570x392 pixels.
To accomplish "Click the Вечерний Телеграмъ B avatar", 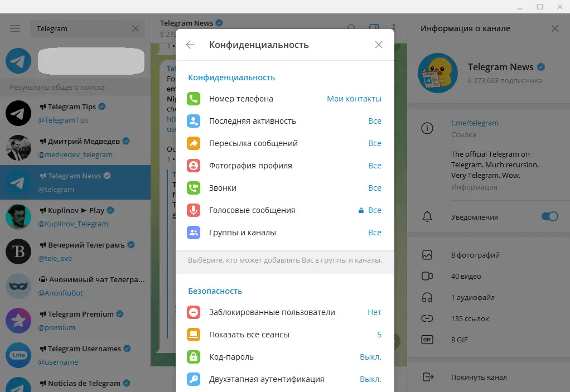I will pos(18,251).
